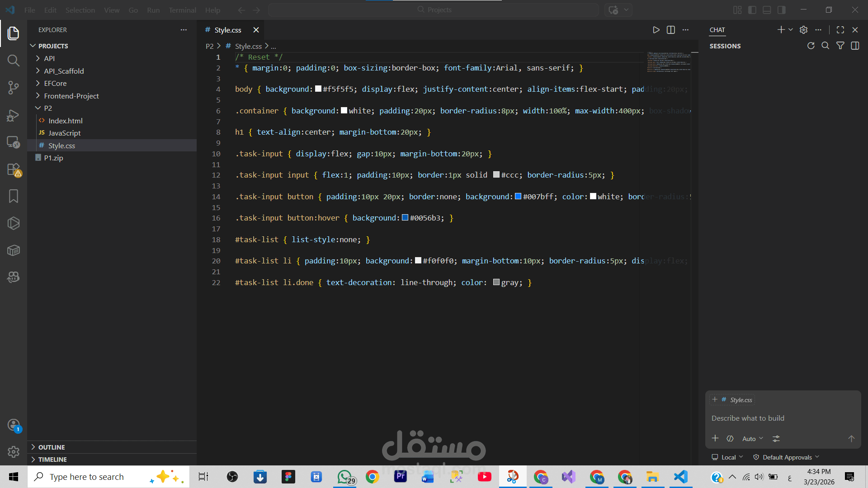
Task: Open the Search view in activity bar
Action: pos(14,61)
